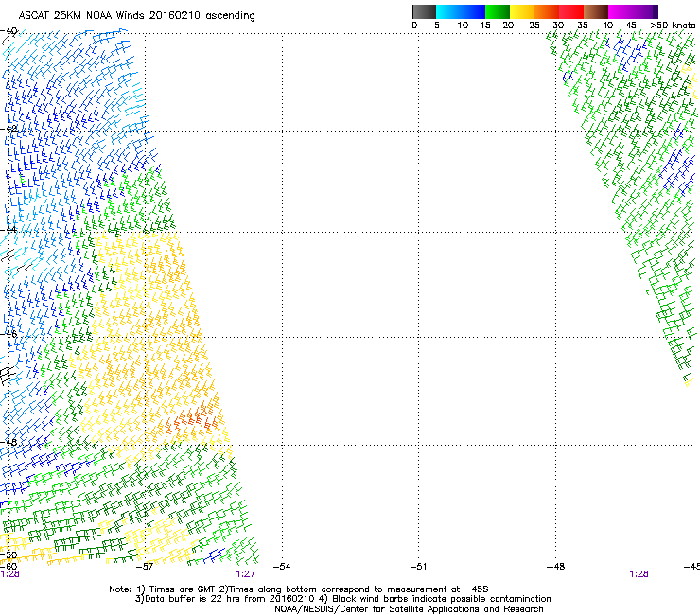
Task: Click the 'Times are GMT' note line
Action: tap(299, 589)
